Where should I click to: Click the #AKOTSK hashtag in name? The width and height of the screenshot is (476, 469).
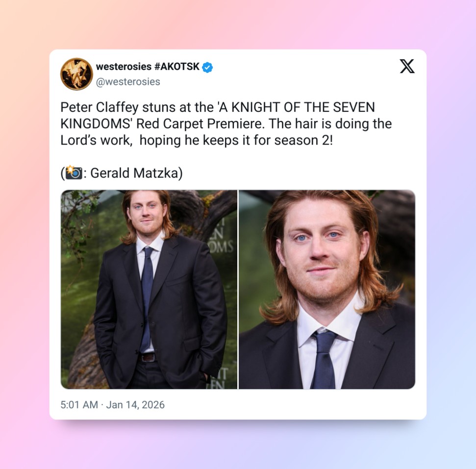(176, 67)
